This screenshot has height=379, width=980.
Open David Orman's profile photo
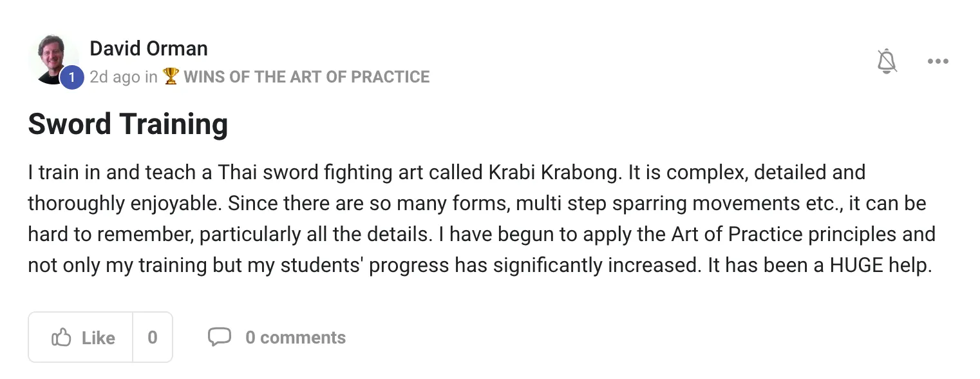53,60
